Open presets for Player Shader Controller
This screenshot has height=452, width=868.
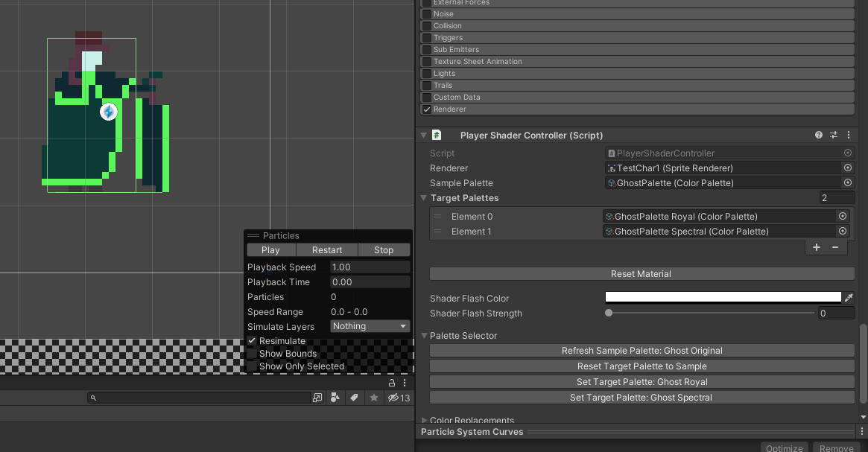point(834,136)
